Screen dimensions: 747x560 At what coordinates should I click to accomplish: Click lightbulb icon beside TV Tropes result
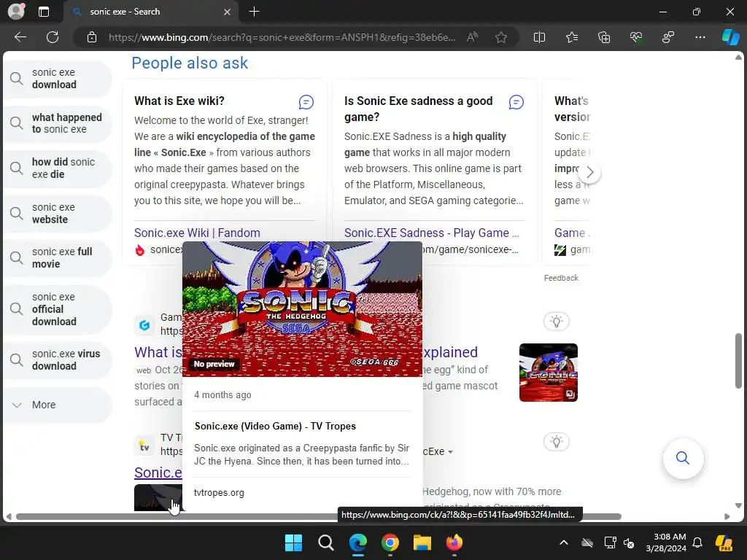(x=556, y=441)
